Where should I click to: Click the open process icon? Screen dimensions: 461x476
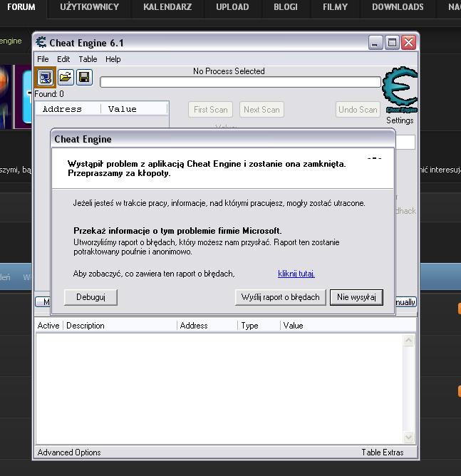45,77
